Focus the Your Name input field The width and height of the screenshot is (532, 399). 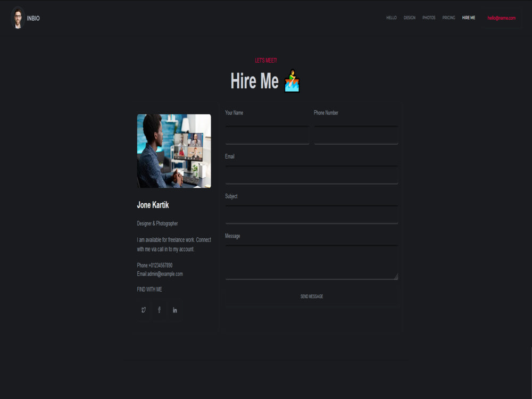click(x=267, y=135)
